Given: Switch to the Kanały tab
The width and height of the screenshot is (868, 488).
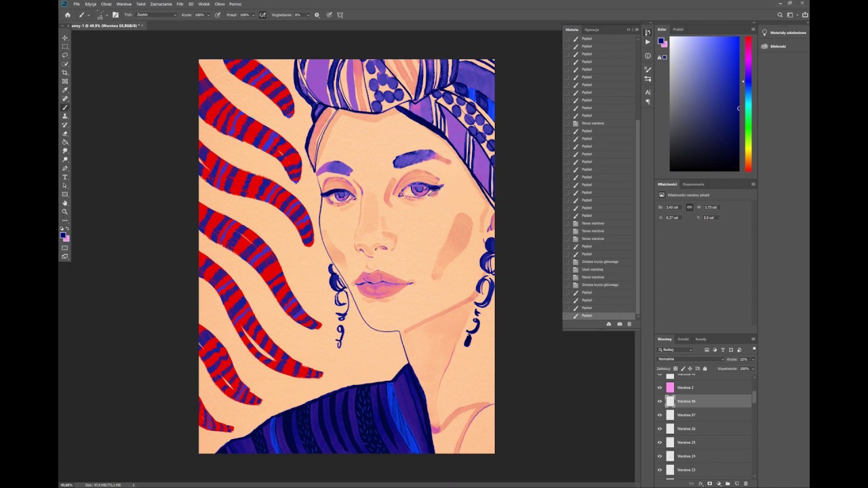Looking at the screenshot, I should tap(701, 339).
